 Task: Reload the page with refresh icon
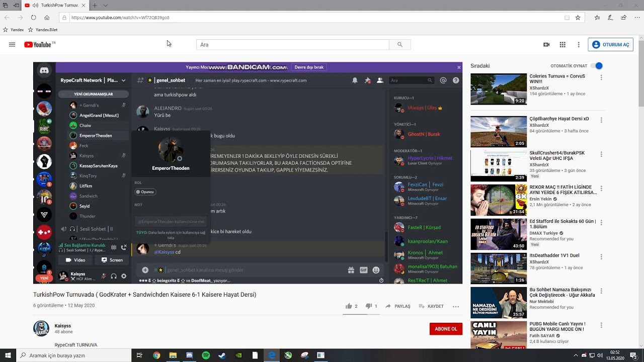pos(33,18)
